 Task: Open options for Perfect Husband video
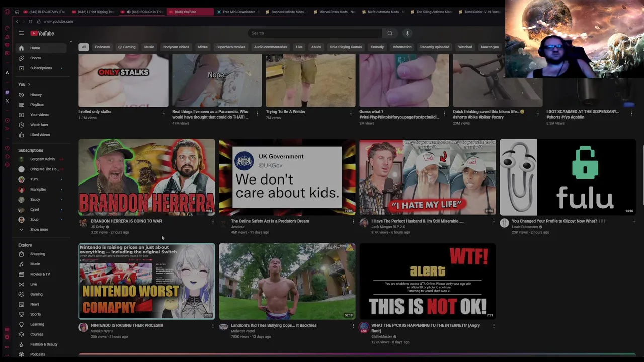coord(494,221)
